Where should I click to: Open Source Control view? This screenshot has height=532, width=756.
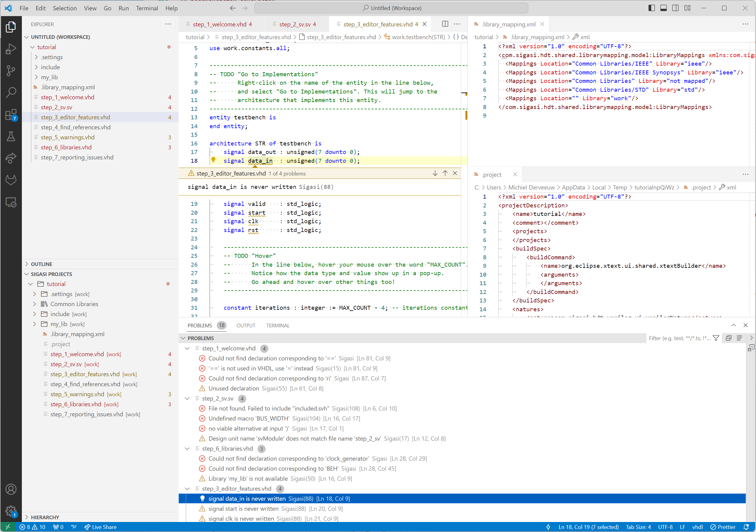pos(11,70)
